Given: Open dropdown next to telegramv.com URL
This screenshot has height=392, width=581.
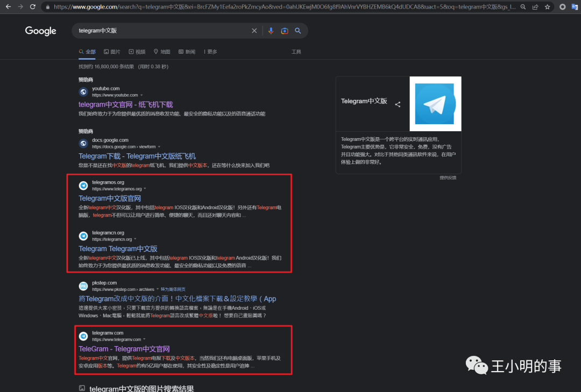Looking at the screenshot, I should [x=144, y=339].
